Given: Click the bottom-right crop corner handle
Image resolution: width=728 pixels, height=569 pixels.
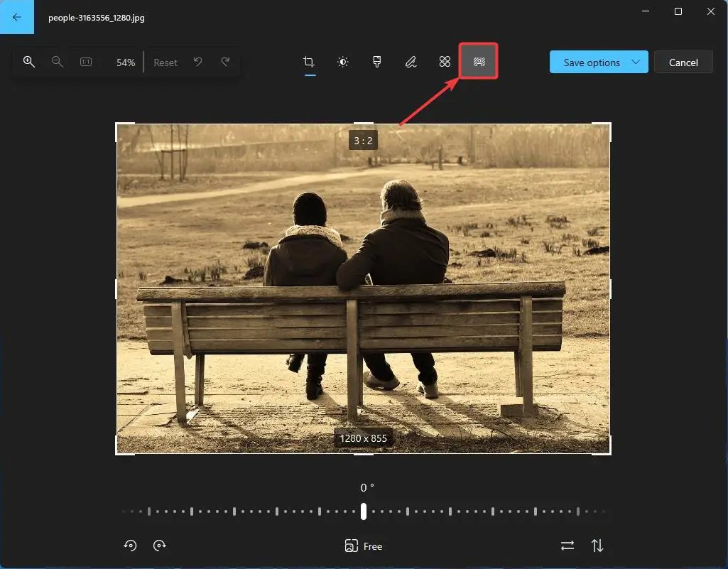Looking at the screenshot, I should pos(609,453).
